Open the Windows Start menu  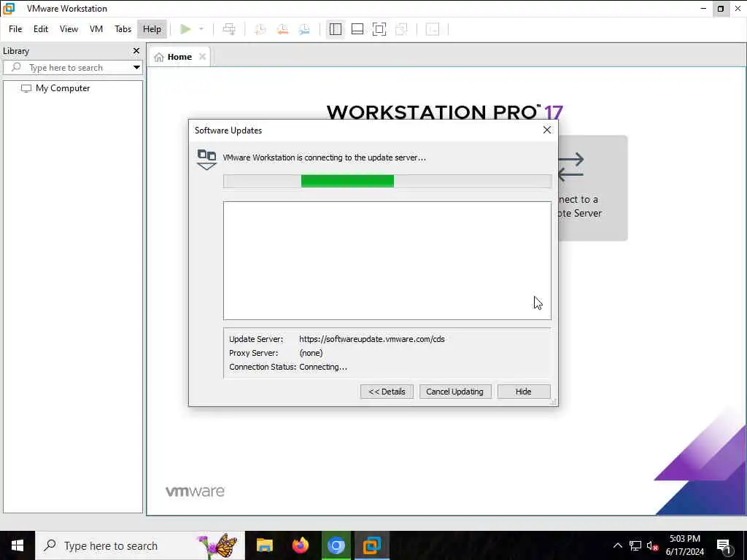[x=18, y=545]
